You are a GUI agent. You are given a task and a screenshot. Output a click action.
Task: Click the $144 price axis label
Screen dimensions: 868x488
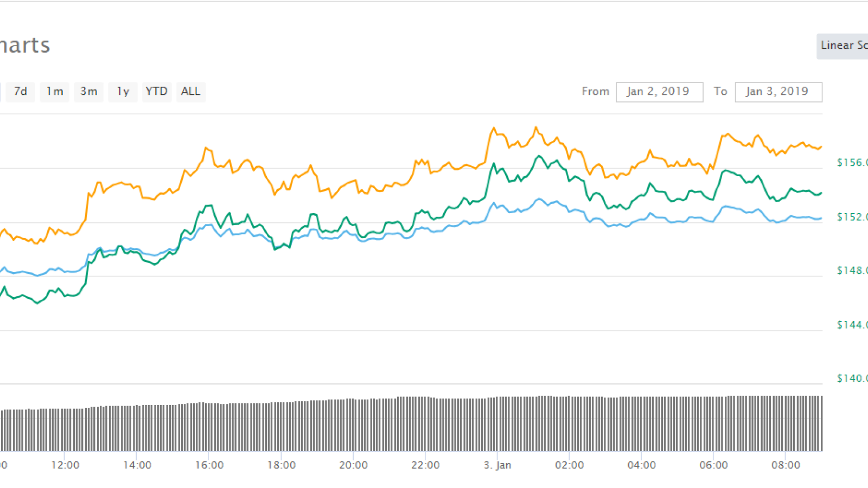pyautogui.click(x=852, y=325)
